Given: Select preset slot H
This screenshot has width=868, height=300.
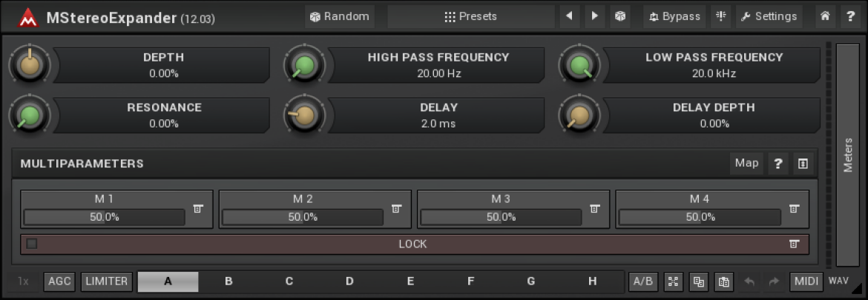Looking at the screenshot, I should (592, 281).
